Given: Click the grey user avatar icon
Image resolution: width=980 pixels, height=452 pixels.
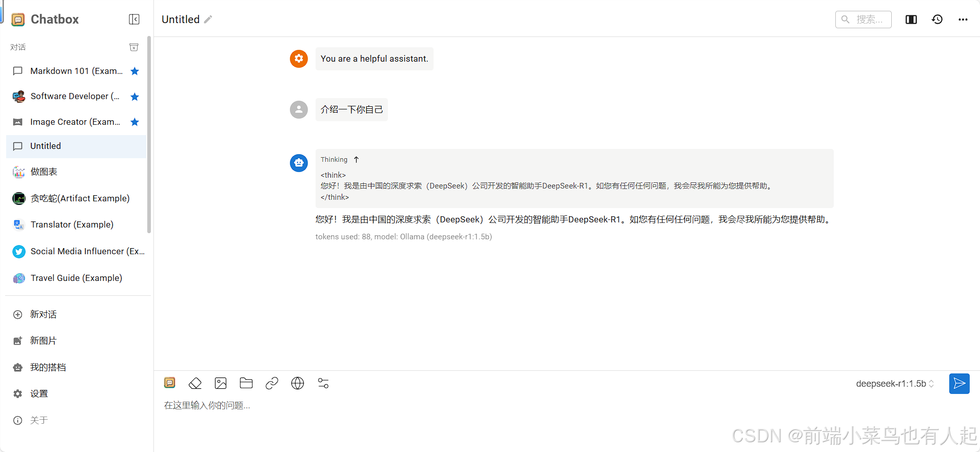Looking at the screenshot, I should (299, 109).
